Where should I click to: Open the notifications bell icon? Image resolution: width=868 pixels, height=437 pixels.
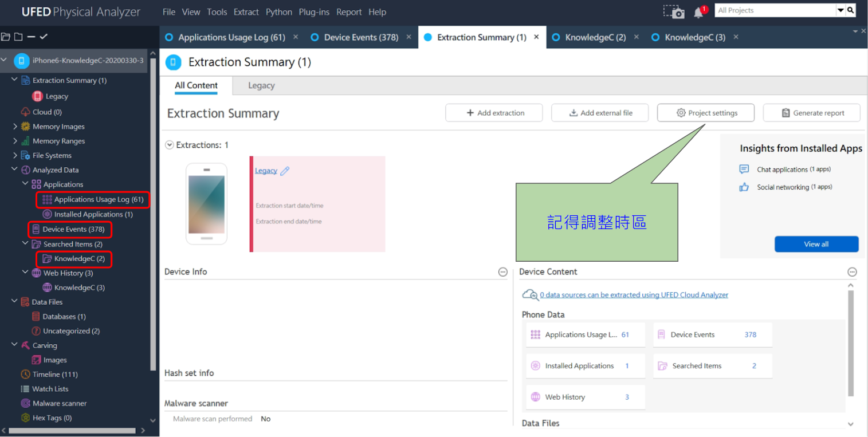pos(698,12)
